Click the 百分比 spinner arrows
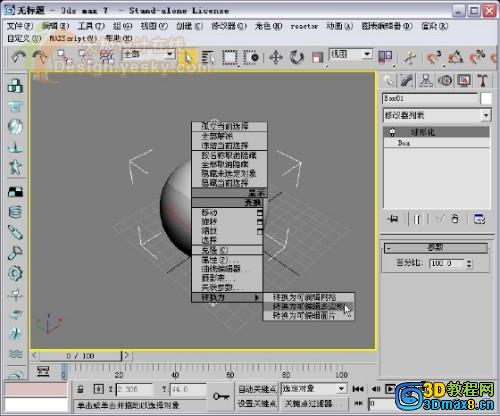 tap(469, 264)
